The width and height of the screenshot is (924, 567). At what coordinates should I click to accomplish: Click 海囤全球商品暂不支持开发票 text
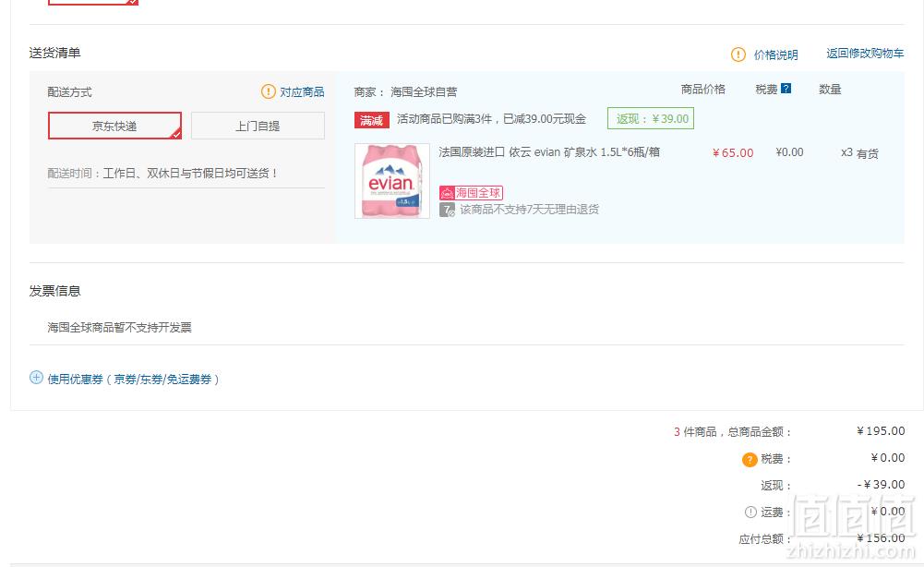[x=120, y=327]
